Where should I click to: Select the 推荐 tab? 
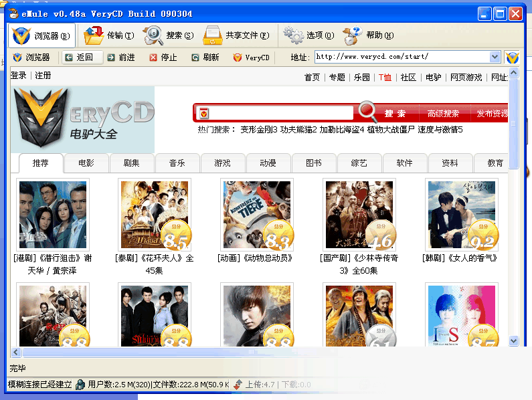[x=41, y=163]
